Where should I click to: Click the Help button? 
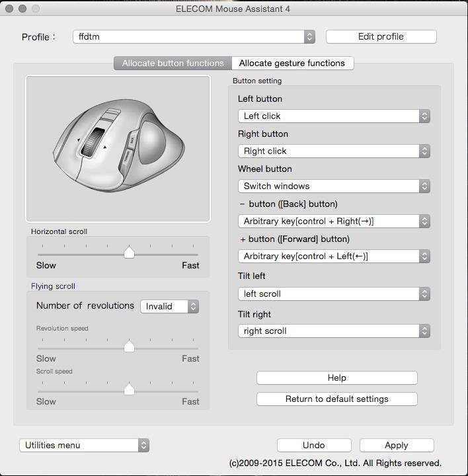point(337,378)
